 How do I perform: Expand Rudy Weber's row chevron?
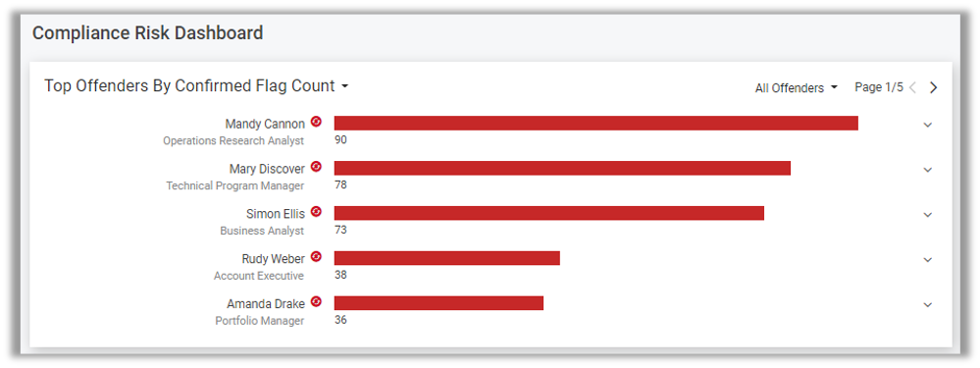(927, 259)
